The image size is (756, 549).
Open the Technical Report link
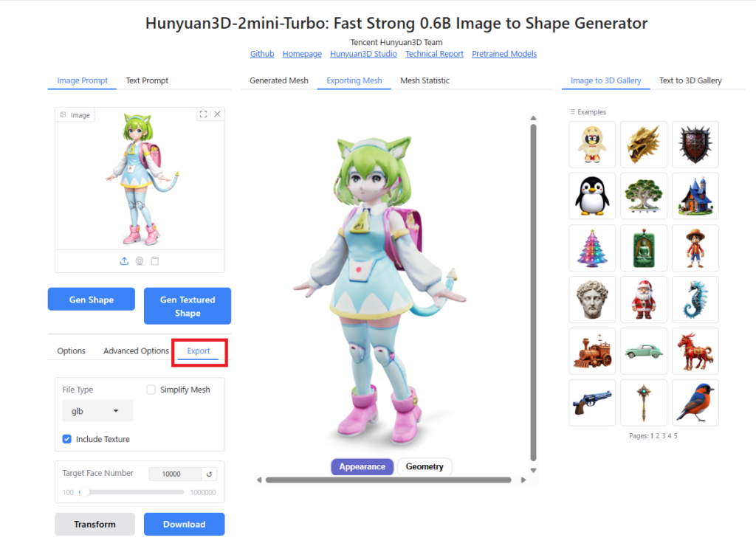(x=434, y=54)
